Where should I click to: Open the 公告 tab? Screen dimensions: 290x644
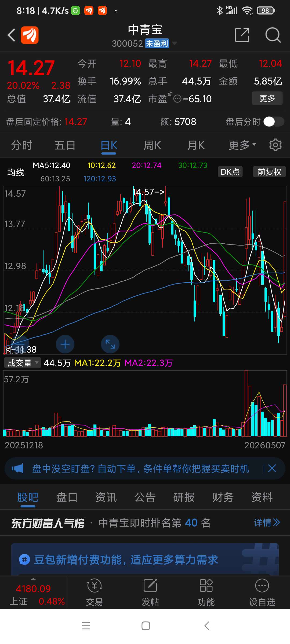[x=145, y=497]
